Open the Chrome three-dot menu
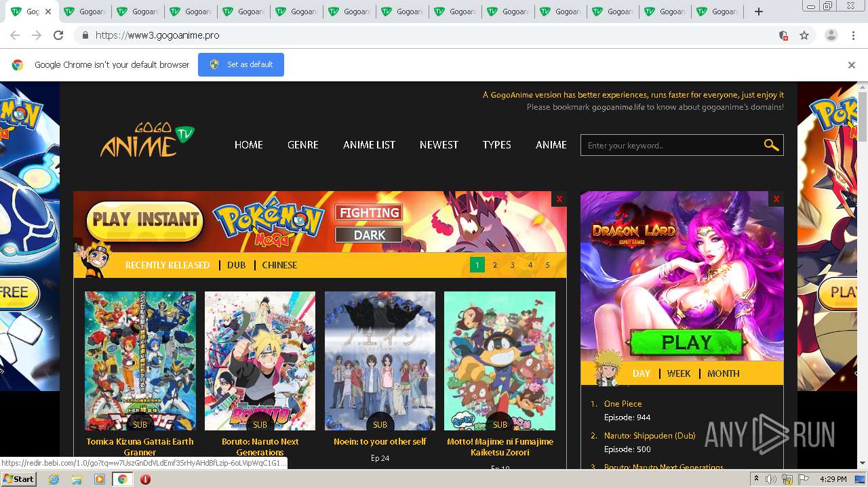 pyautogui.click(x=853, y=35)
